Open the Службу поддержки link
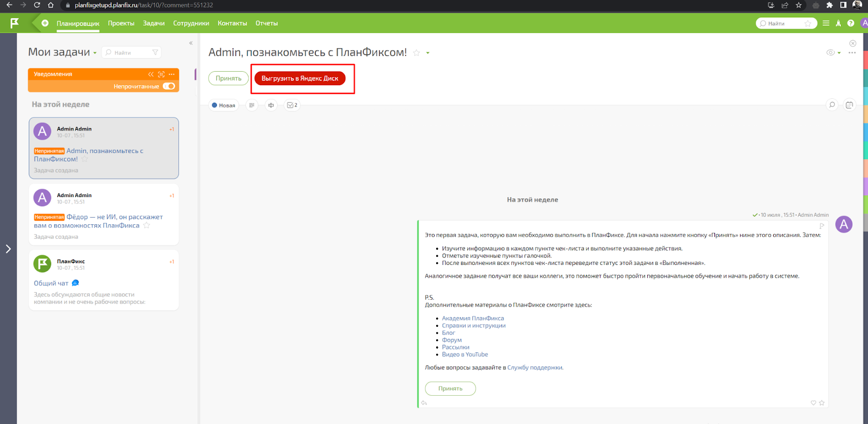The height and width of the screenshot is (424, 868). (x=535, y=368)
